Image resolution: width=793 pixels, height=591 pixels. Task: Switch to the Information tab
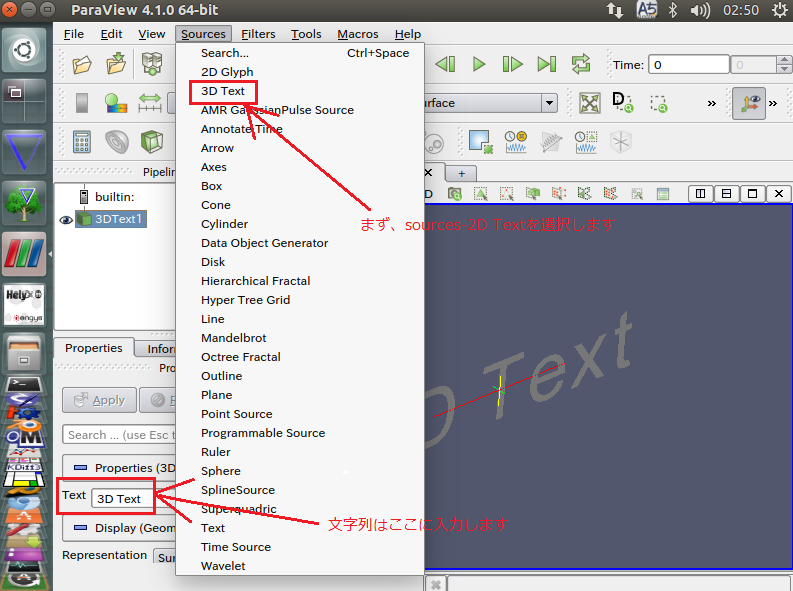point(155,348)
